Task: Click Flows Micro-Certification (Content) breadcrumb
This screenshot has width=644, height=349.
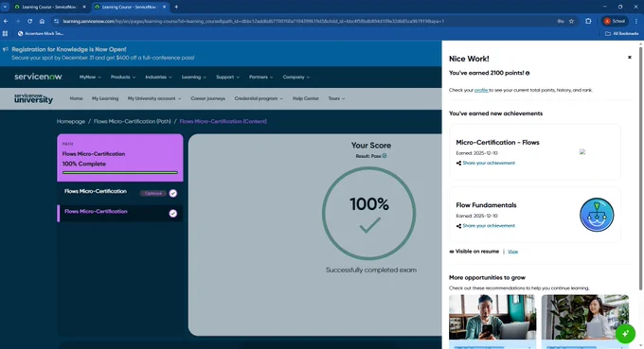Action: 223,121
